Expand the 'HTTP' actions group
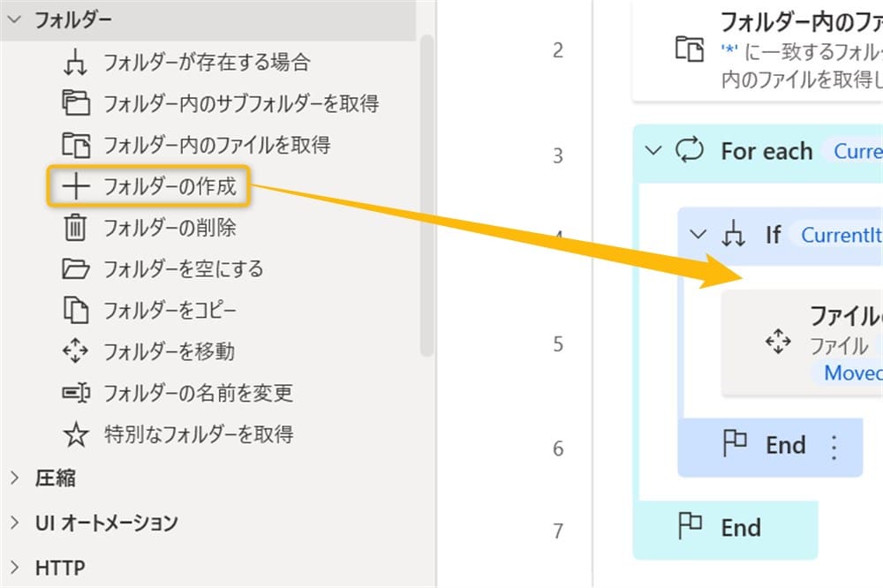The height and width of the screenshot is (588, 883). [15, 567]
